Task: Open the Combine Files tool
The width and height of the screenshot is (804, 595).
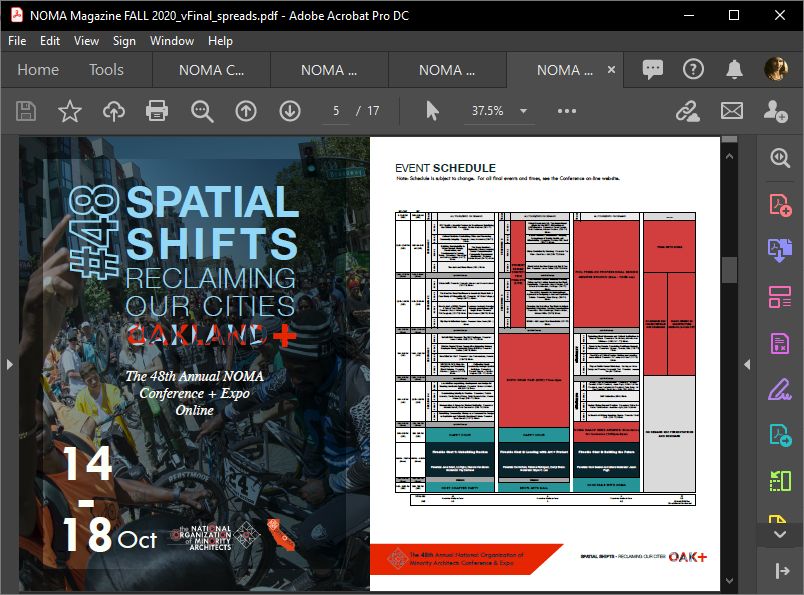Action: [780, 251]
